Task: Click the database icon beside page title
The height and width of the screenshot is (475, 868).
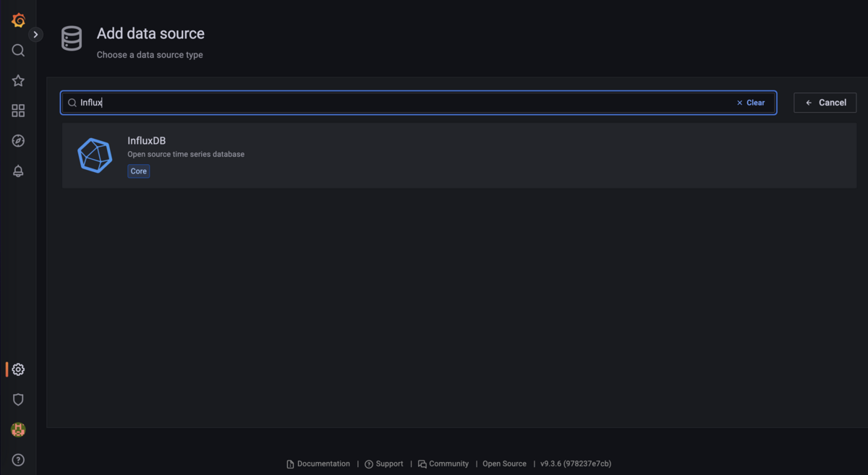Action: pos(72,38)
